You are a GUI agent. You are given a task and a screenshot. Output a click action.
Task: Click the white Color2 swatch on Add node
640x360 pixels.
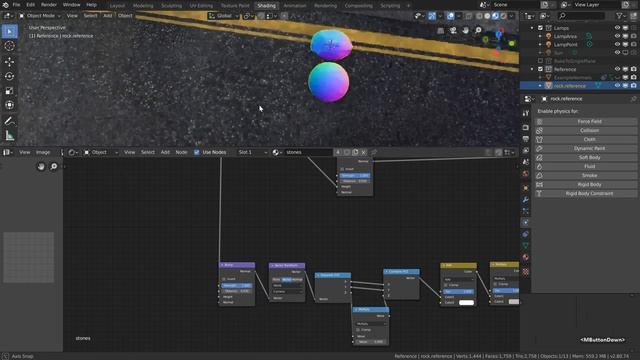pyautogui.click(x=466, y=303)
